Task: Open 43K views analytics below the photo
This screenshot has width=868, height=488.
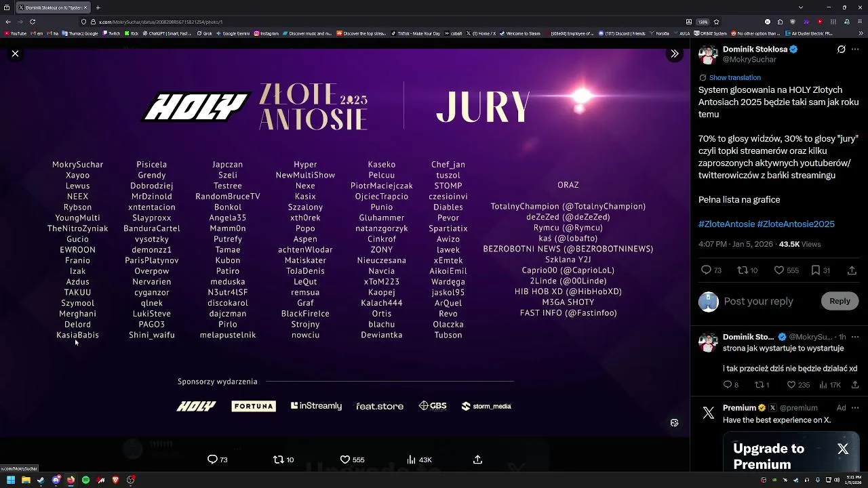Action: pos(411,460)
